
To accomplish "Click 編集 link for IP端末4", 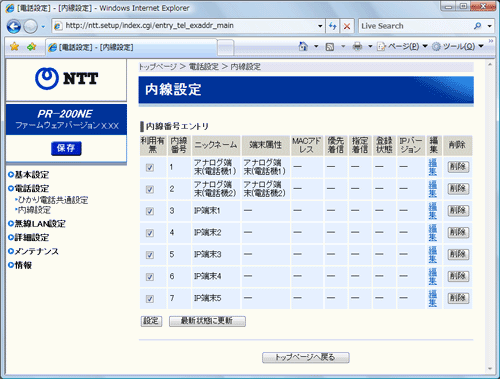I will [433, 276].
